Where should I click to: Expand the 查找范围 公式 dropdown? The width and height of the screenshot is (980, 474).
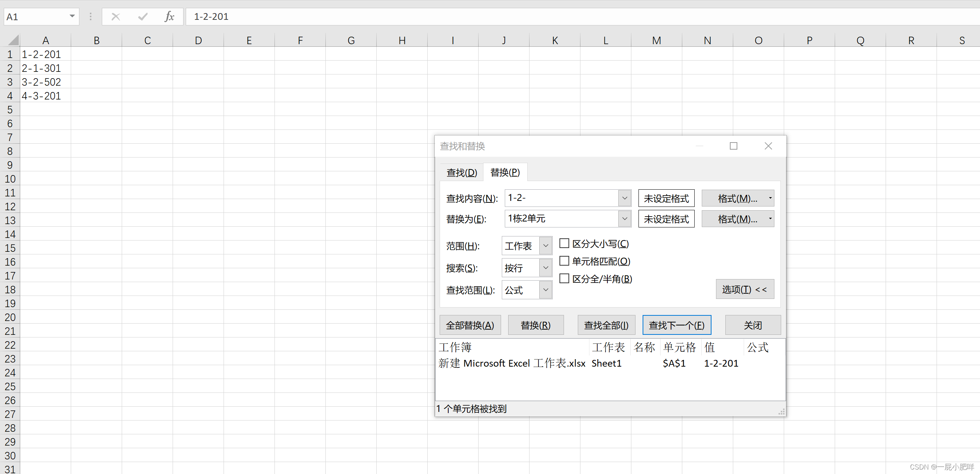coord(546,290)
